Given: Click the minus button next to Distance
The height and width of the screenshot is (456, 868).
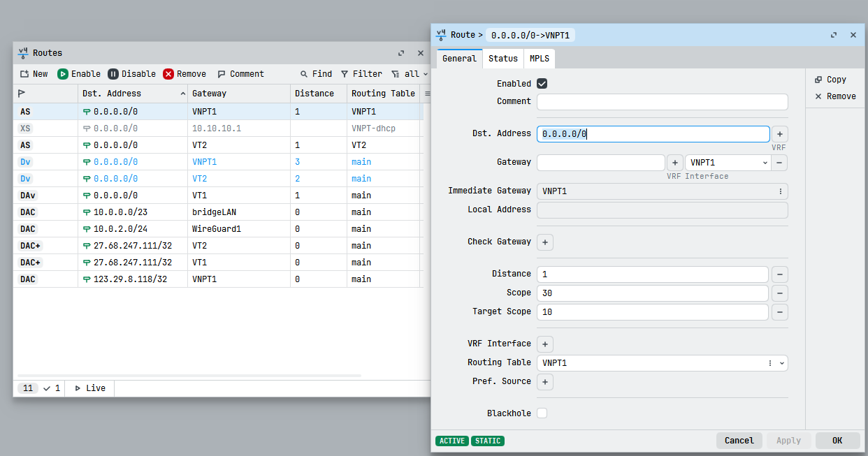Looking at the screenshot, I should click(x=780, y=274).
